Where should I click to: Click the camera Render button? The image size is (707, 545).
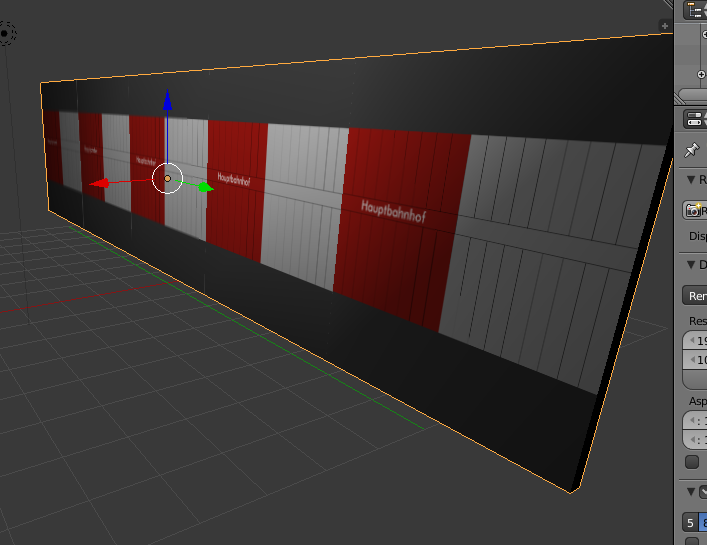point(695,210)
